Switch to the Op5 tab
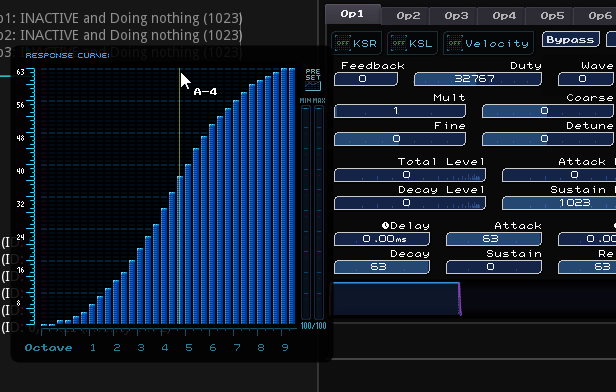616x392 pixels. click(552, 16)
